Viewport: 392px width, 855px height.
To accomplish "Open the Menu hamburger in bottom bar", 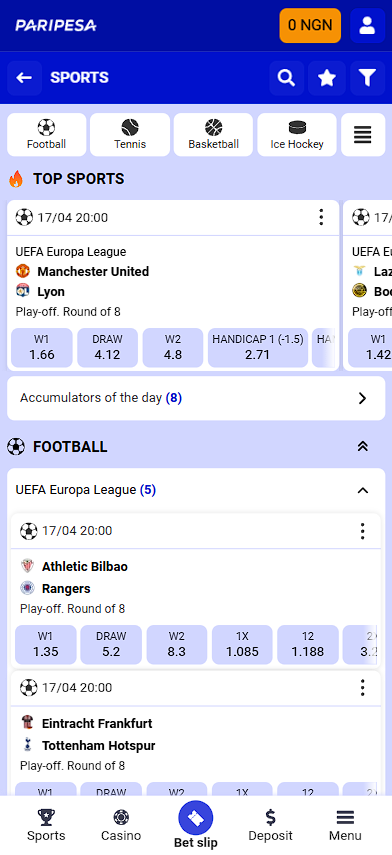I will (x=345, y=826).
